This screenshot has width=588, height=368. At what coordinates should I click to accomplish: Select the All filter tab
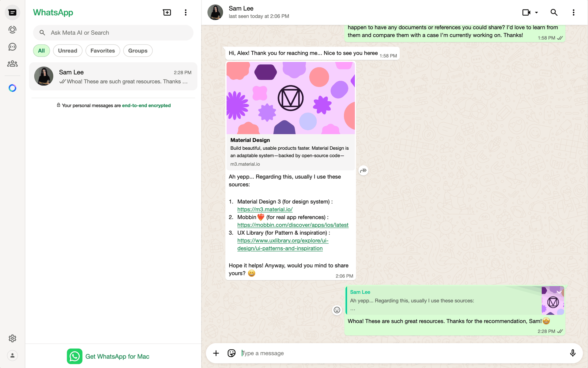tap(41, 51)
